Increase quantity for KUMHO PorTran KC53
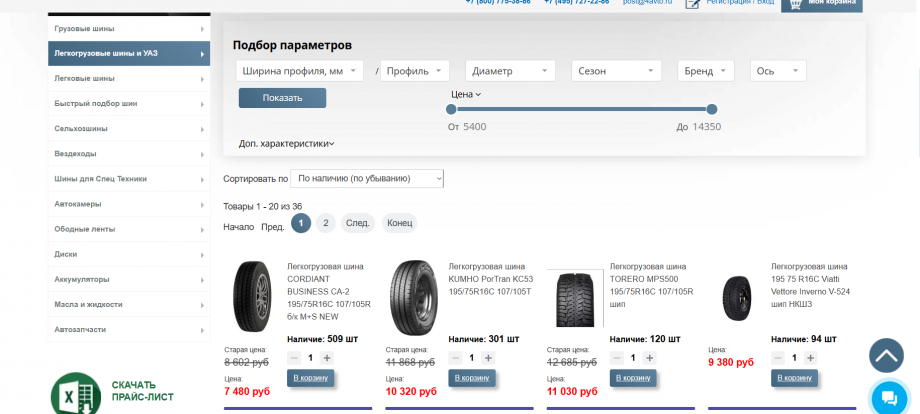 [488, 358]
